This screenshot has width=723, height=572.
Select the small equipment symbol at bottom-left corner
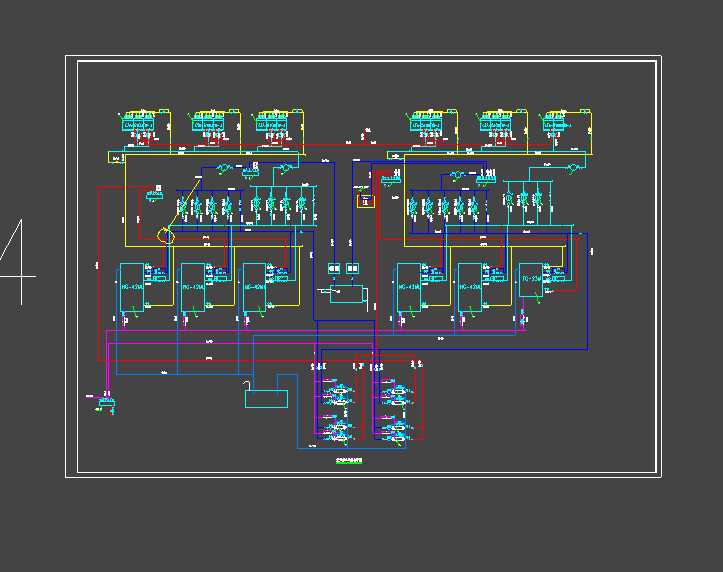[x=105, y=402]
